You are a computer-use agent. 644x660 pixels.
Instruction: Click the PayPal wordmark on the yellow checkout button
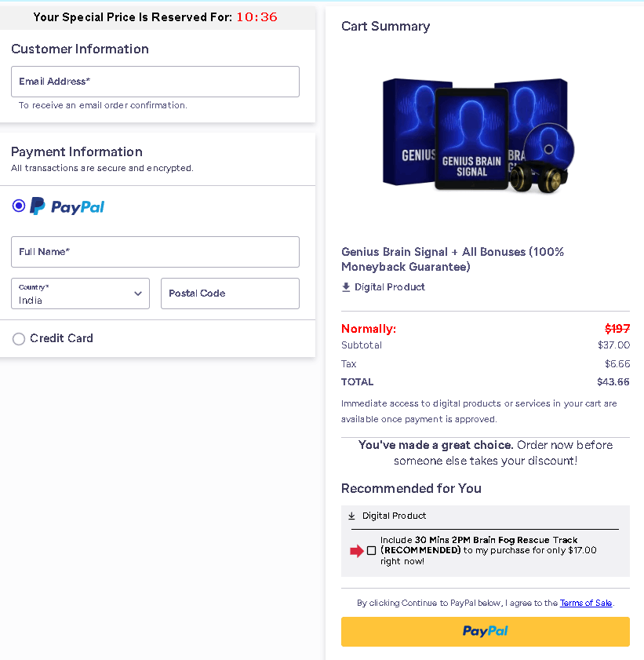485,631
